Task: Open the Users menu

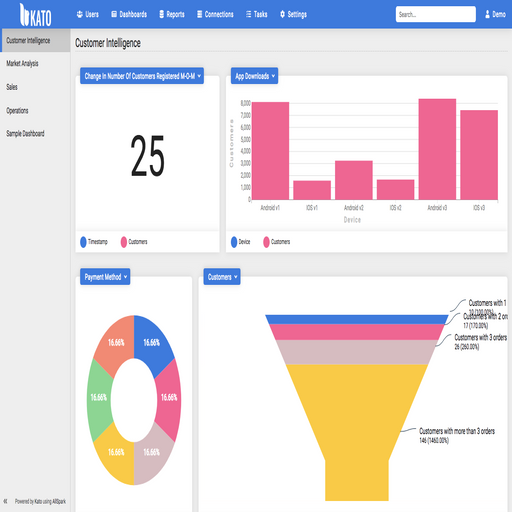Action: [88, 14]
